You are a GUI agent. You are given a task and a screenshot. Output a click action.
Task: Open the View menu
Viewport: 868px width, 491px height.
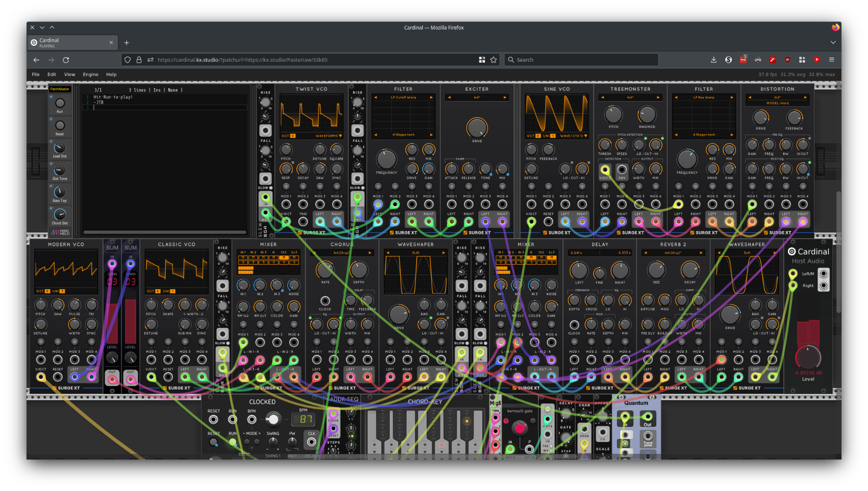coord(69,74)
